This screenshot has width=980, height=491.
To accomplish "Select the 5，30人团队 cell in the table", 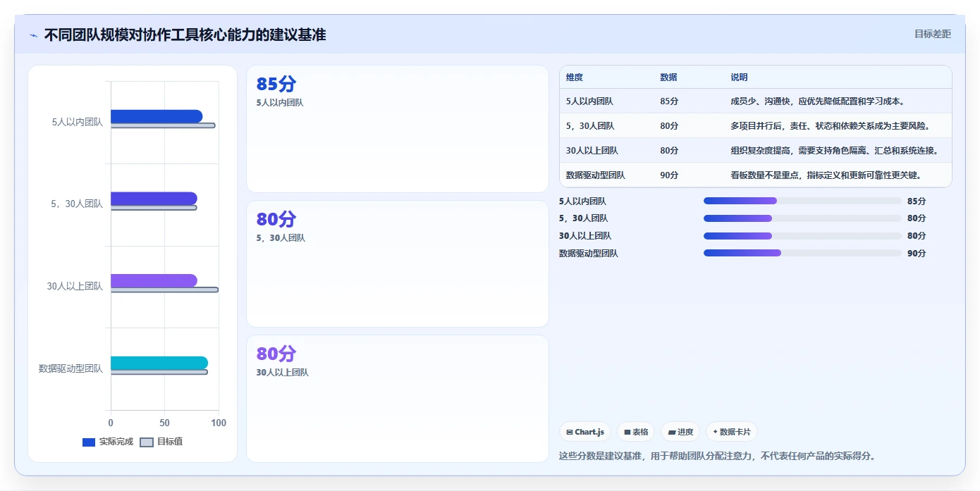I will click(590, 126).
